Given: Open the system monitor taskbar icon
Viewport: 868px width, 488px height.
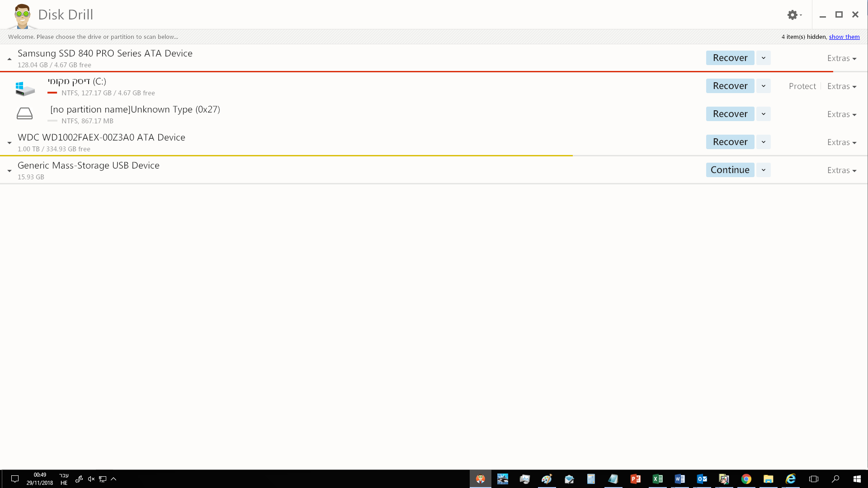Looking at the screenshot, I should [x=525, y=479].
